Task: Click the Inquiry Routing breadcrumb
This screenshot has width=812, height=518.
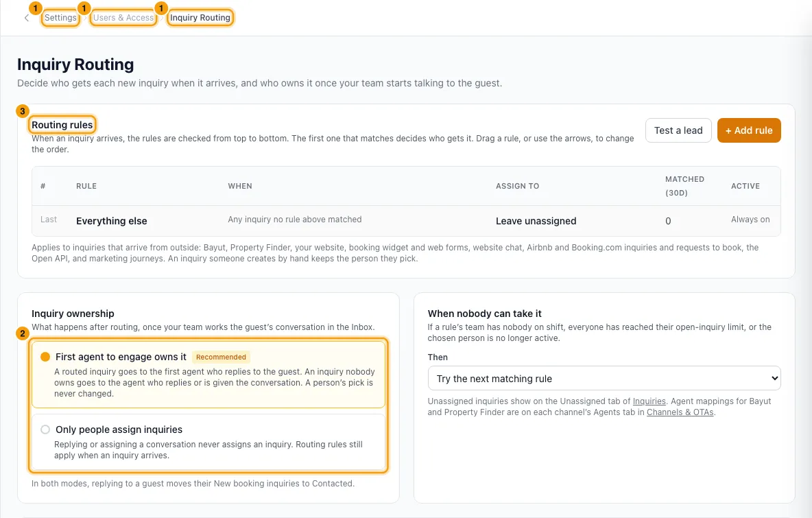Action: (x=200, y=18)
